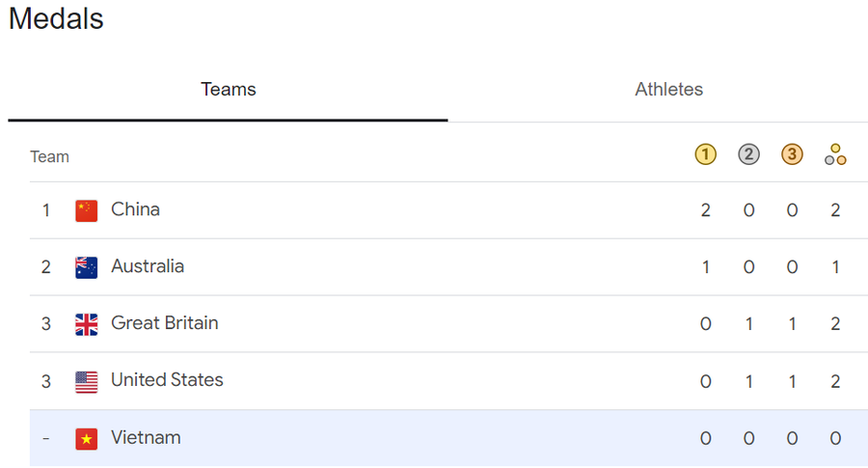868x468 pixels.
Task: Click the Medals heading
Action: [56, 19]
